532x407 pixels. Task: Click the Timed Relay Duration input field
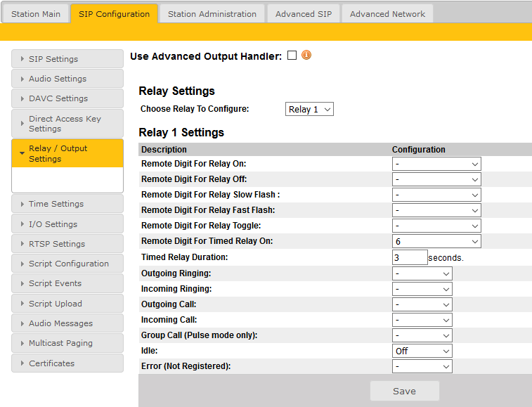(410, 257)
